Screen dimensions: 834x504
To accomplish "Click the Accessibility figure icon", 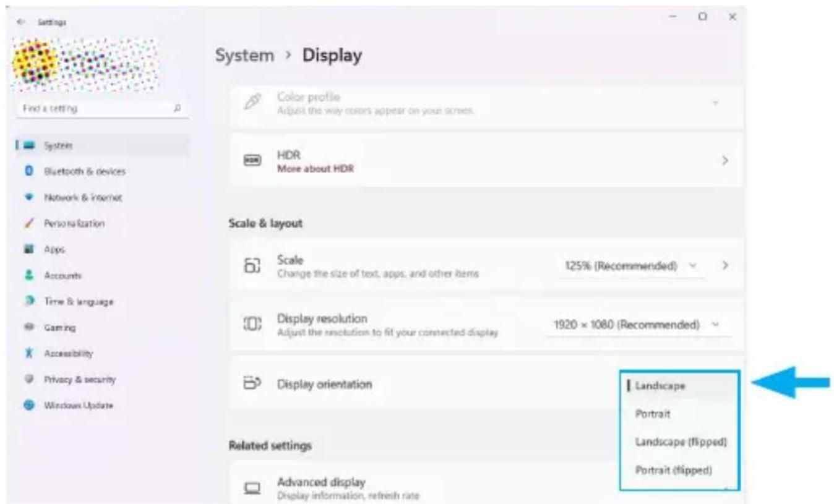I will point(28,353).
